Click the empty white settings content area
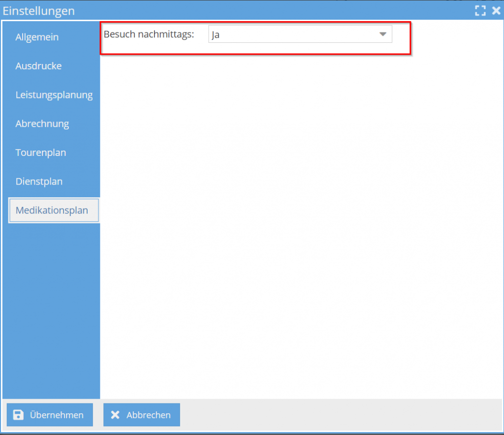The width and height of the screenshot is (504, 435). pyautogui.click(x=300, y=221)
